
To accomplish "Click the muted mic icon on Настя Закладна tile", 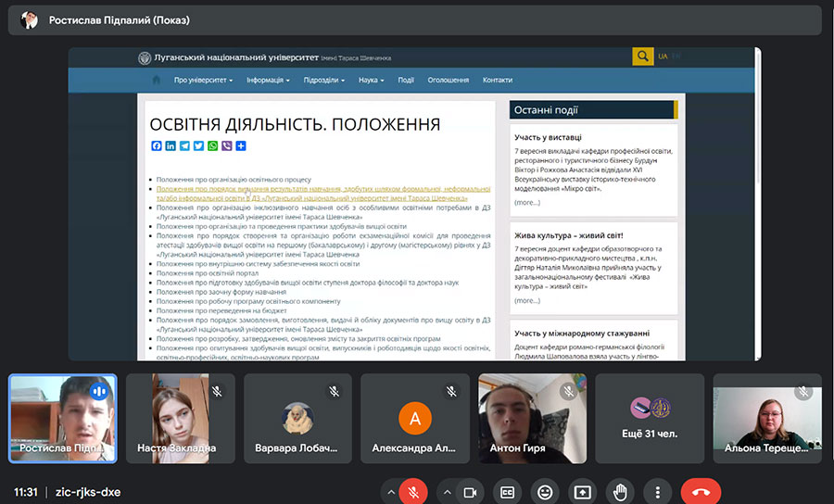I will 217,392.
